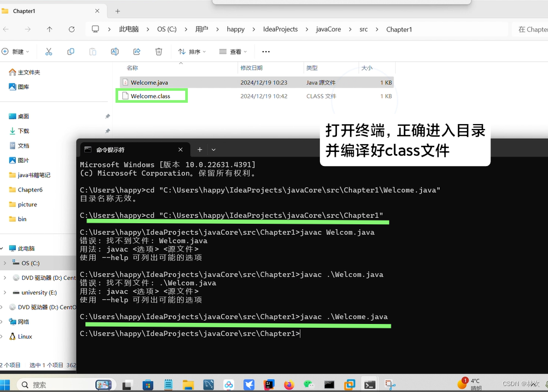Open the three-dot more options menu
The height and width of the screenshot is (392, 548).
click(x=266, y=52)
